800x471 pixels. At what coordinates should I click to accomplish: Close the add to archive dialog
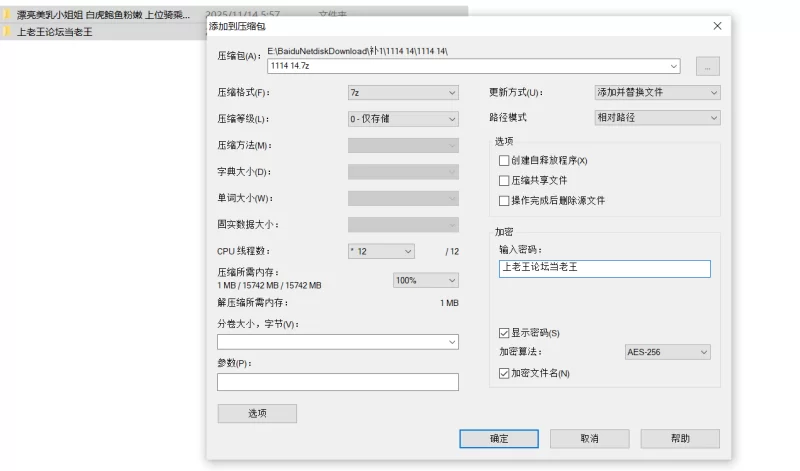pos(717,26)
